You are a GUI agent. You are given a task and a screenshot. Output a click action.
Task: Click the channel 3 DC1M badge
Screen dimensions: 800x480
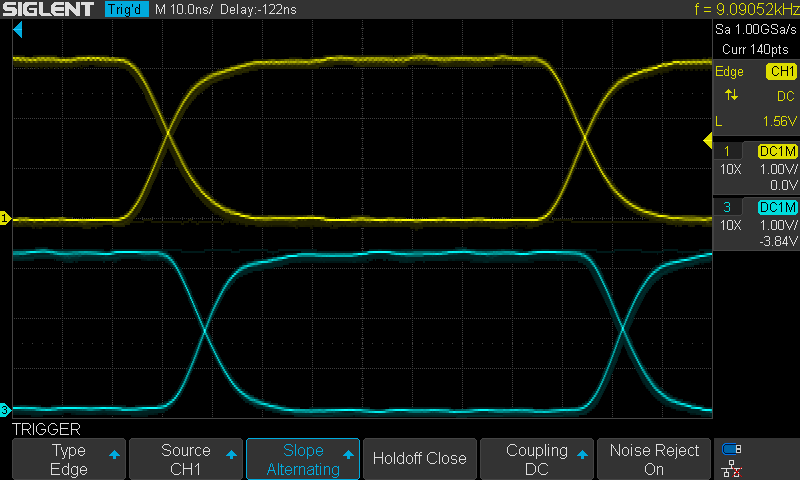pyautogui.click(x=778, y=207)
